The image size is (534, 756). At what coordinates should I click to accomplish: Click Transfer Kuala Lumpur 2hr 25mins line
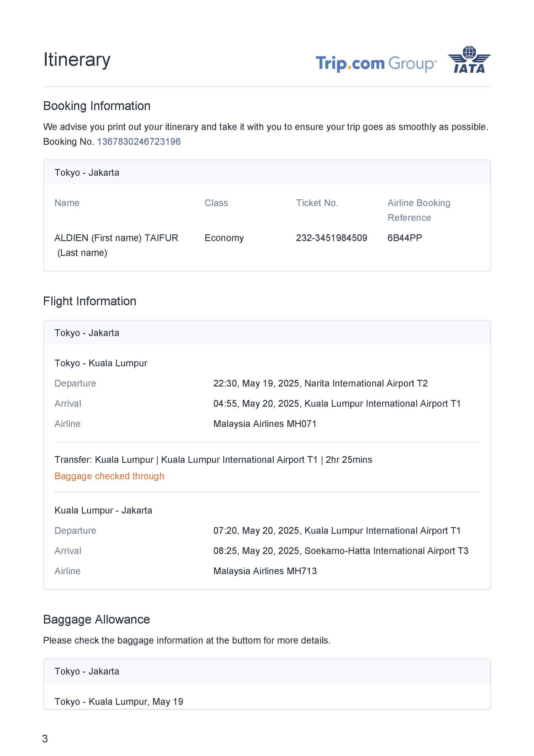click(x=213, y=460)
